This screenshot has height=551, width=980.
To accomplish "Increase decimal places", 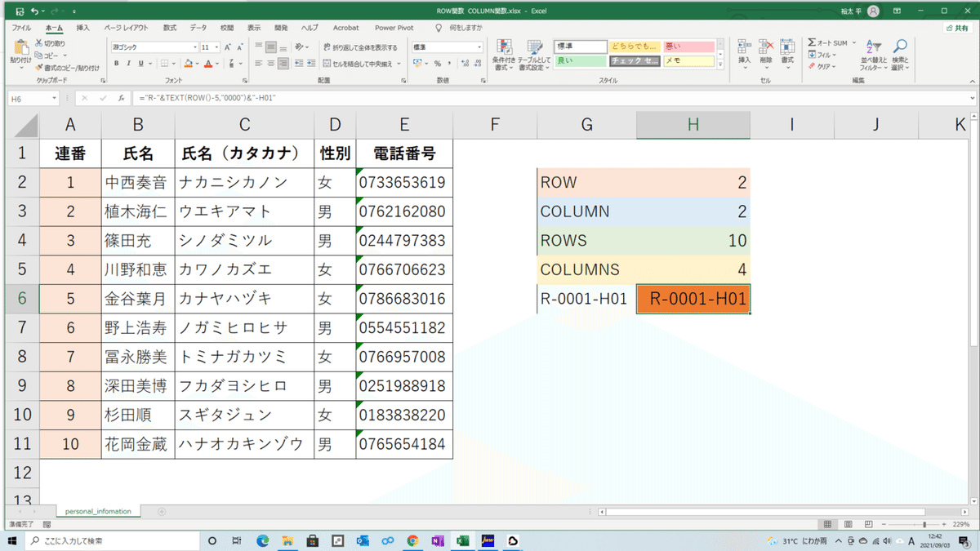I will coord(465,63).
